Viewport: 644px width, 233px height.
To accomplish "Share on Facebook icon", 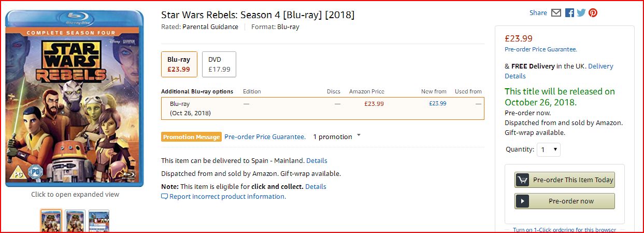I will pyautogui.click(x=569, y=12).
